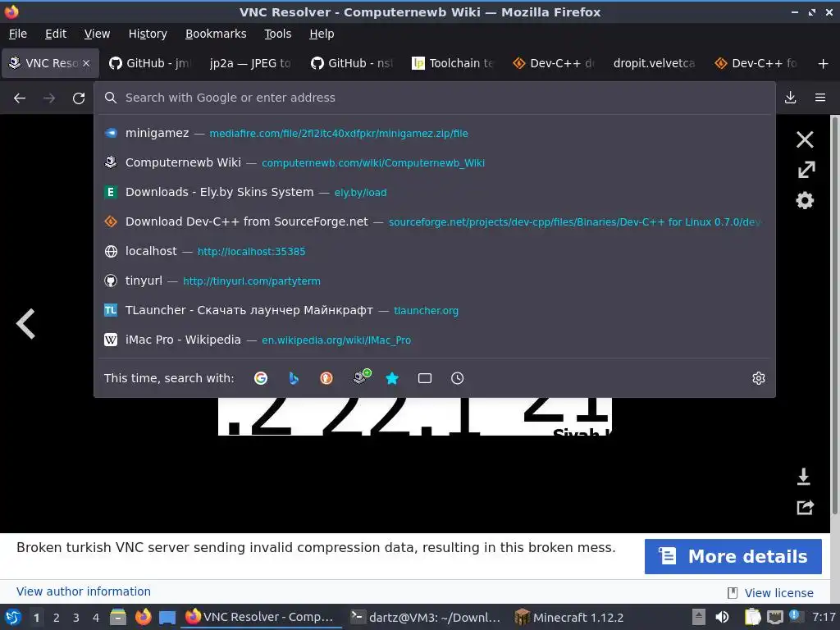Select the localhost:35385 suggestion

[x=435, y=251]
